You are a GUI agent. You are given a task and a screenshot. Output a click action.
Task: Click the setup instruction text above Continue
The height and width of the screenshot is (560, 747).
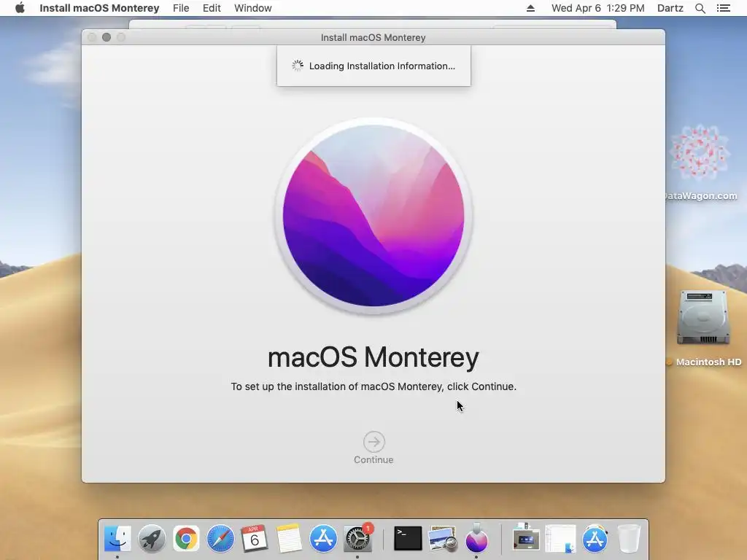pyautogui.click(x=373, y=386)
